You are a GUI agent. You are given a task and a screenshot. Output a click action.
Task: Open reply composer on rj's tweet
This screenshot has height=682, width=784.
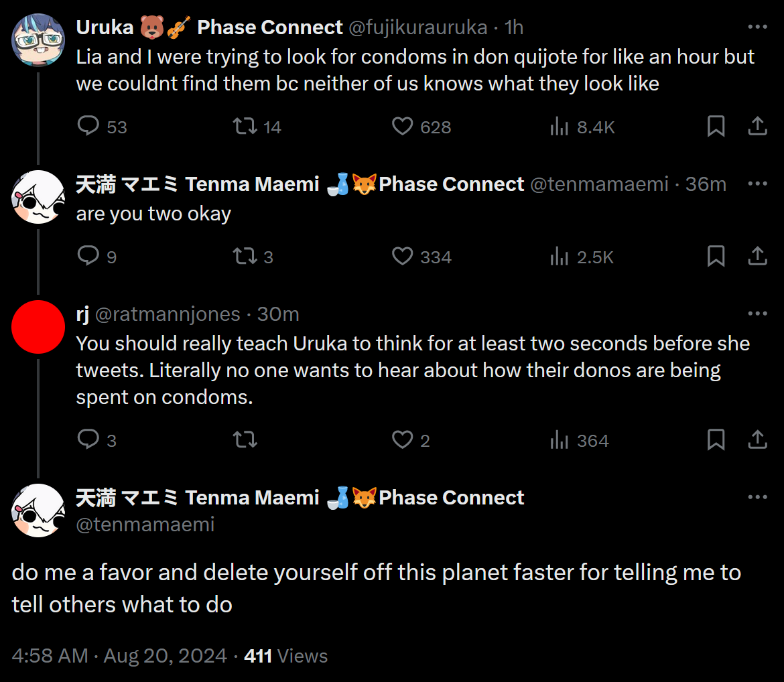click(88, 440)
